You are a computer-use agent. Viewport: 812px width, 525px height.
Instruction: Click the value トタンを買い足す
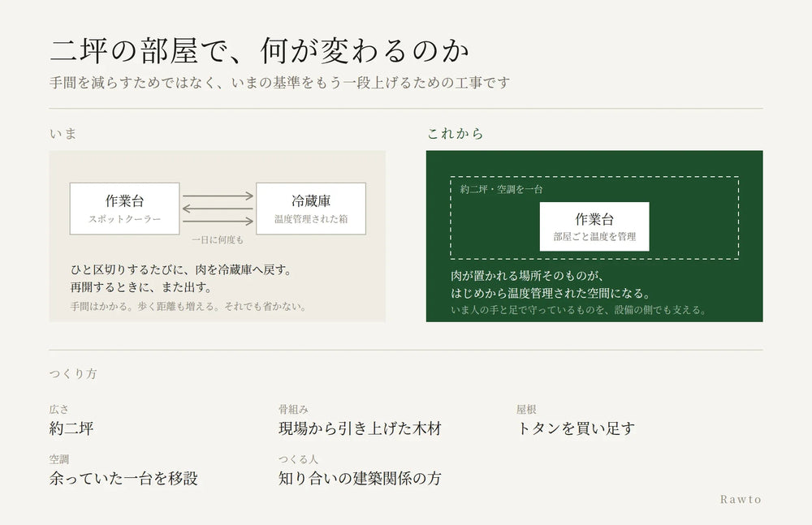pos(576,428)
